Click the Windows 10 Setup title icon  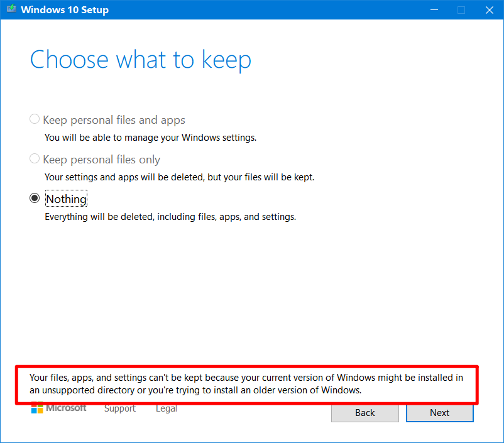(11, 9)
